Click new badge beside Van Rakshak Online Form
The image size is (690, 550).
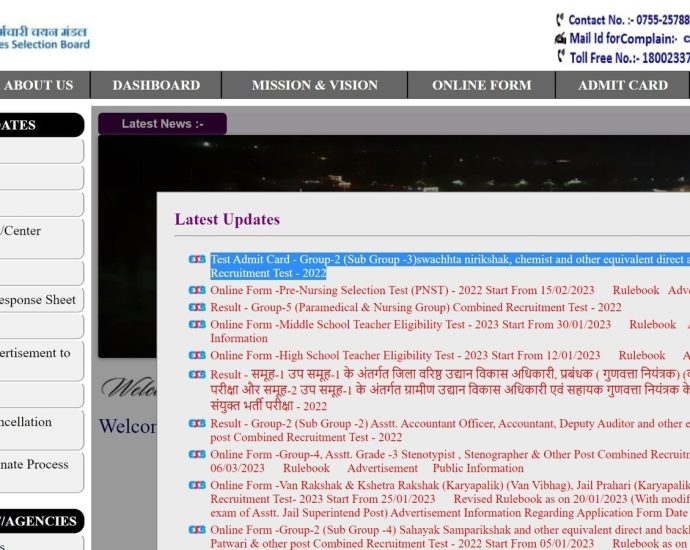click(197, 486)
